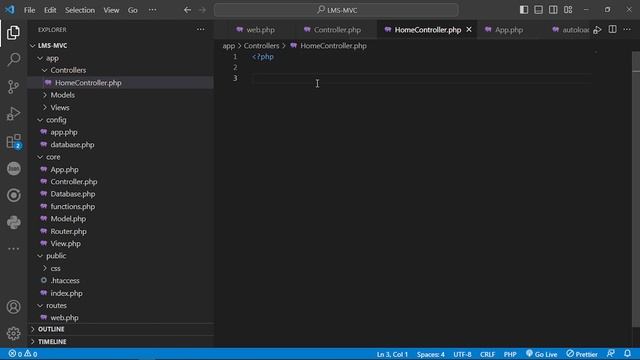Image resolution: width=640 pixels, height=360 pixels.
Task: Toggle the Primary Side Bar
Action: (524, 10)
